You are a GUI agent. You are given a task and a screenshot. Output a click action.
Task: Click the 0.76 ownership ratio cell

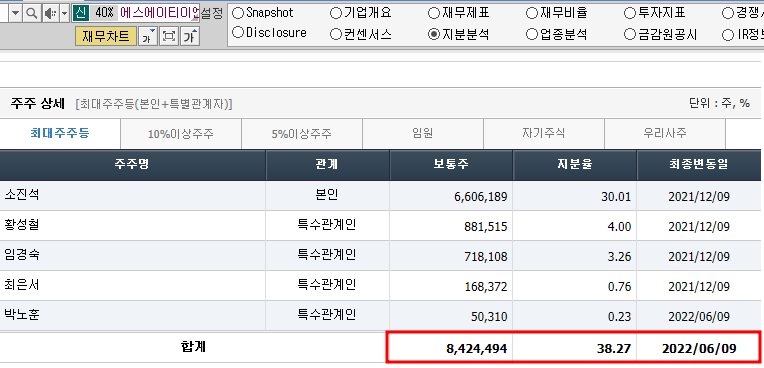574,286
